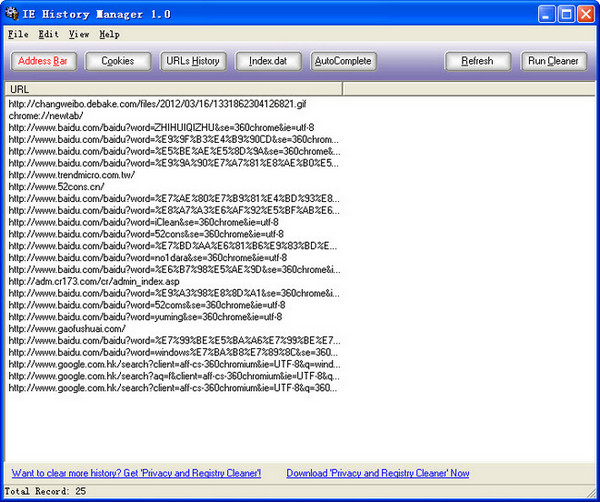Click the empty second column header
Image resolution: width=600 pixels, height=502 pixels.
coord(469,89)
